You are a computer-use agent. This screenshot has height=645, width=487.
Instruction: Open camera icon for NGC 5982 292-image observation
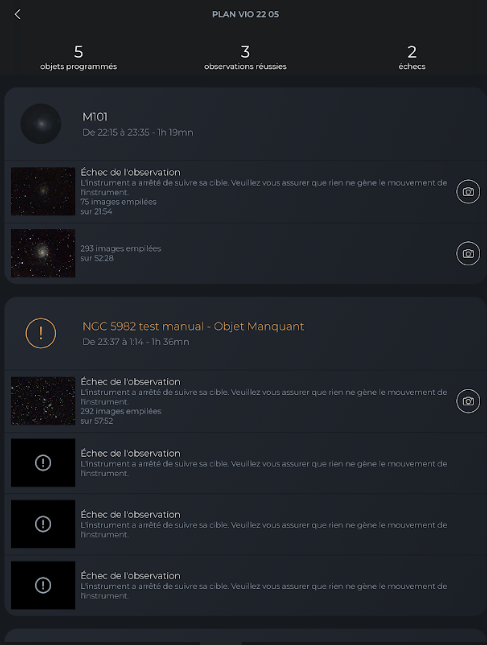tap(468, 401)
